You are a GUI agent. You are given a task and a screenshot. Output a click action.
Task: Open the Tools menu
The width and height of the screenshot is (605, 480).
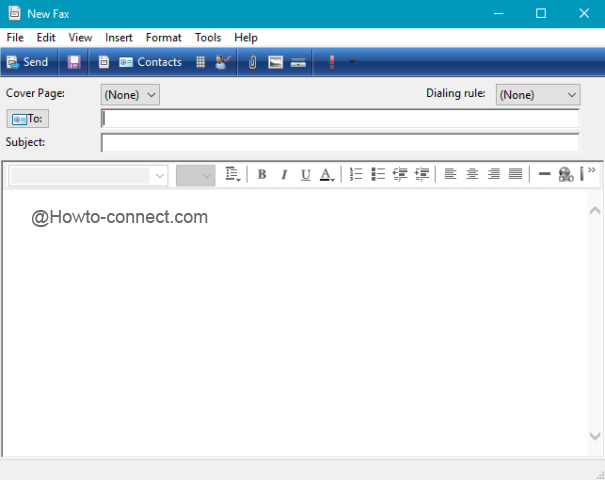(x=208, y=38)
